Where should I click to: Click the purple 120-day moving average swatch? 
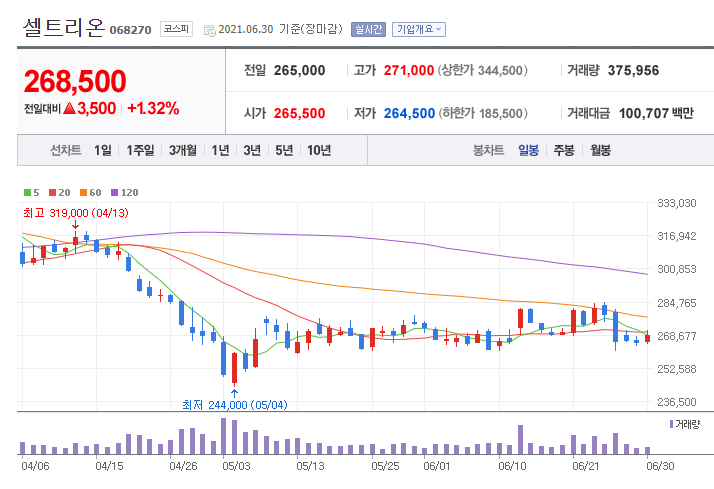[x=115, y=193]
